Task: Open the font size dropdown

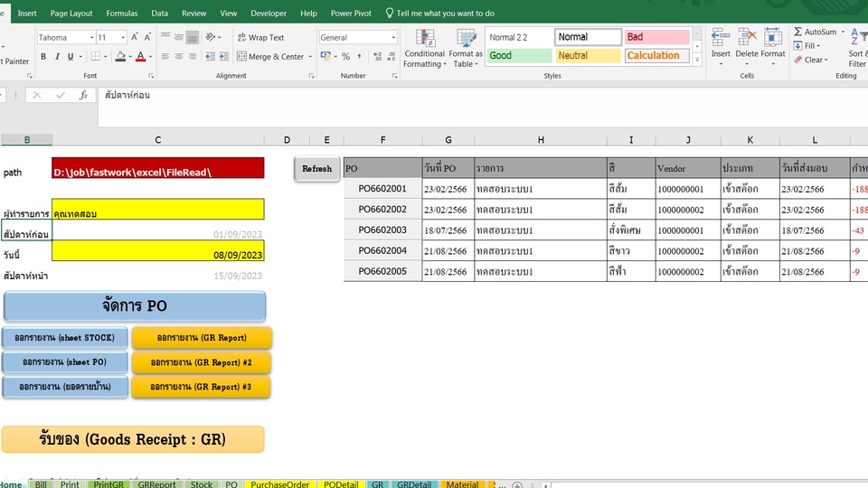Action: pos(123,37)
